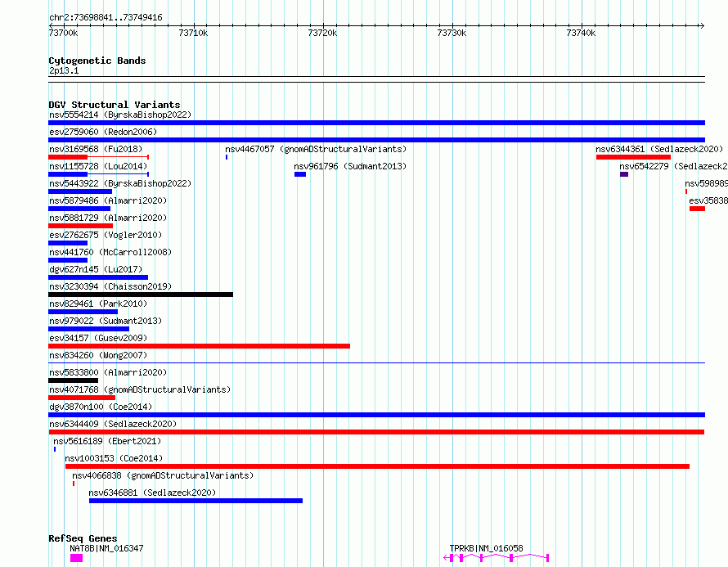Click the red bar under nsv4071768
The height and width of the screenshot is (567, 728).
click(x=82, y=398)
